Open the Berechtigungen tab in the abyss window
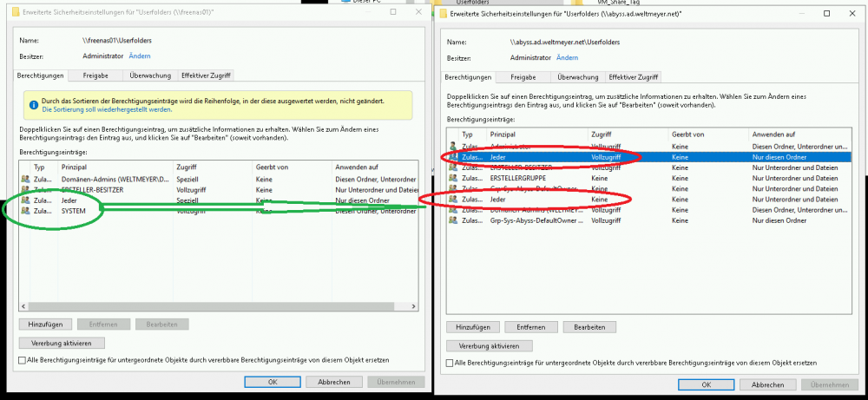Screen dimensions: 868x400 [x=469, y=77]
